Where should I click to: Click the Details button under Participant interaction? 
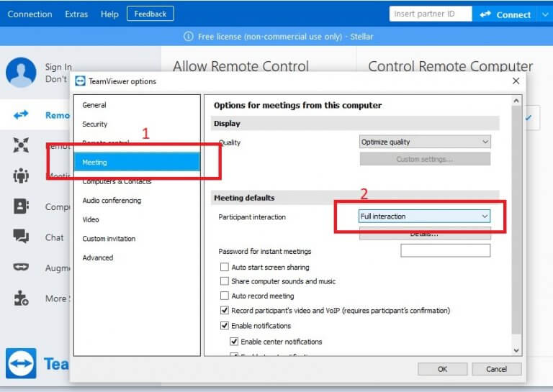pos(425,234)
